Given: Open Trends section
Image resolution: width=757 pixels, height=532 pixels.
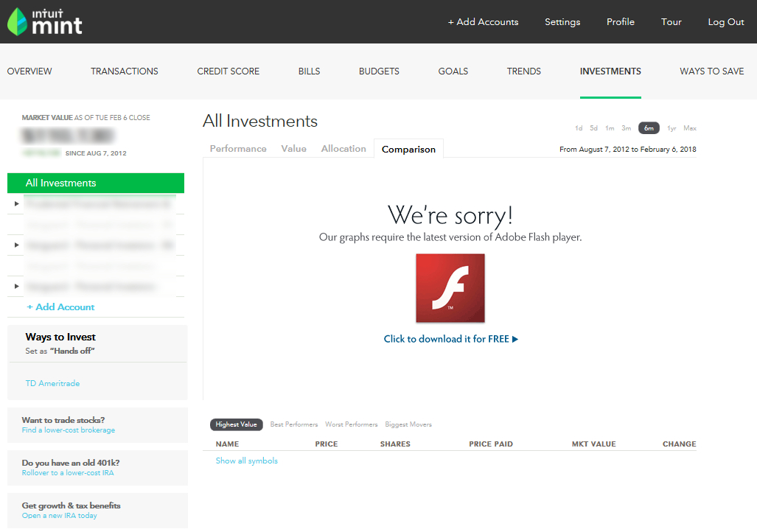Looking at the screenshot, I should [524, 71].
